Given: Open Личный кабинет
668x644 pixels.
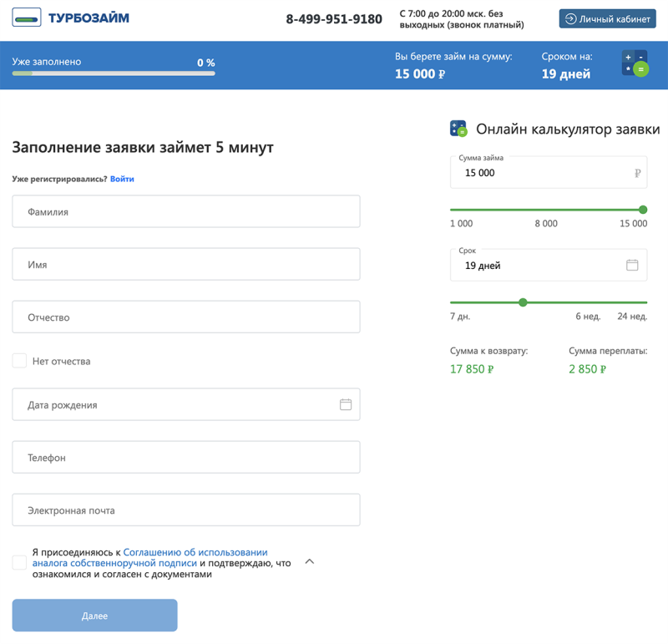Looking at the screenshot, I should [607, 18].
